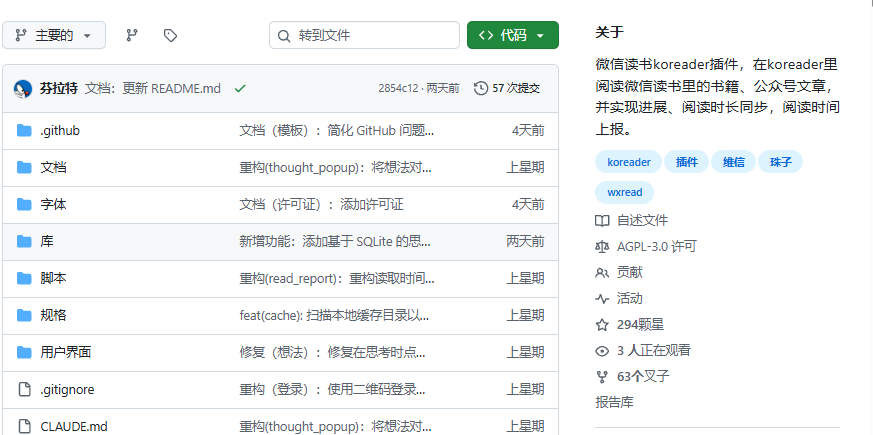Open the 芬拉特 author link
Screen dimensions: 873x435
[x=59, y=88]
